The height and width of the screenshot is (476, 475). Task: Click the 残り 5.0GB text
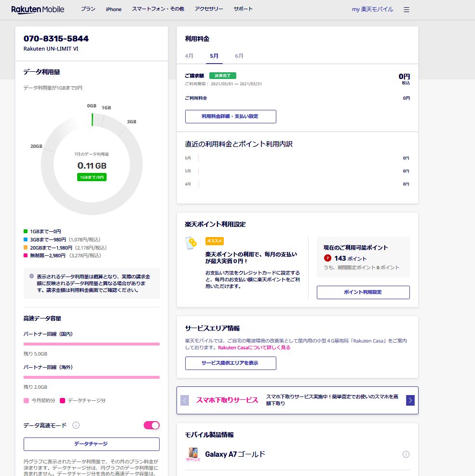(x=35, y=354)
